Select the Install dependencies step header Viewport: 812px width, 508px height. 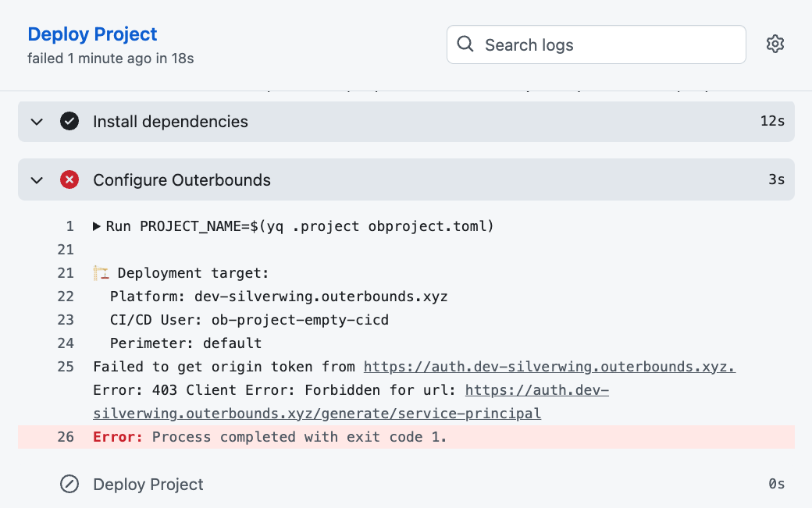406,122
